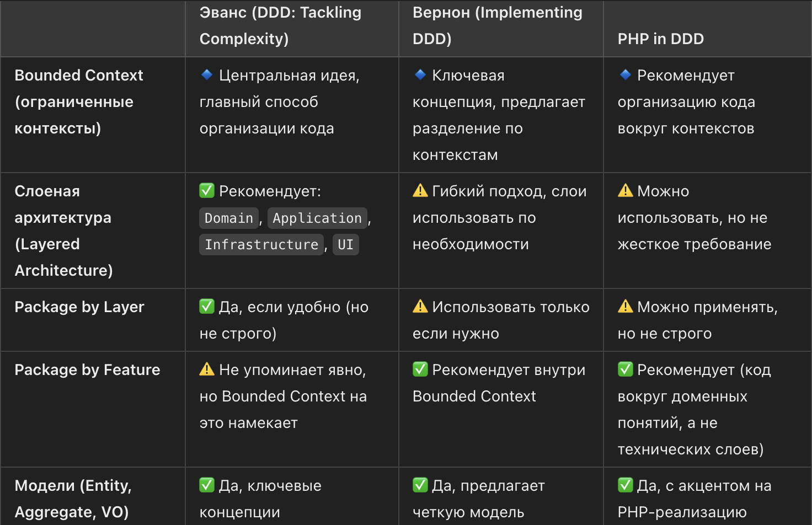This screenshot has width=812, height=525.
Task: Click the blue diamond before "Рекомендует организацию кода"
Action: point(626,74)
